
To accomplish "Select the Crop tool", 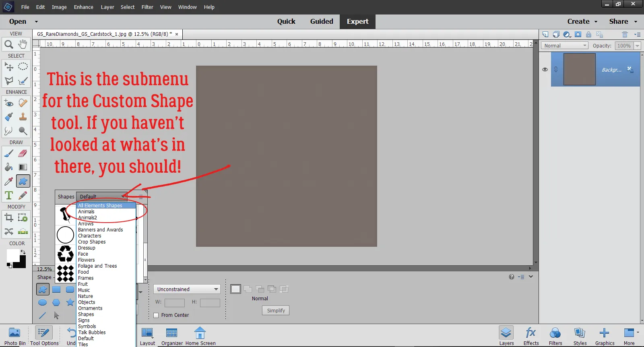I will pyautogui.click(x=8, y=218).
